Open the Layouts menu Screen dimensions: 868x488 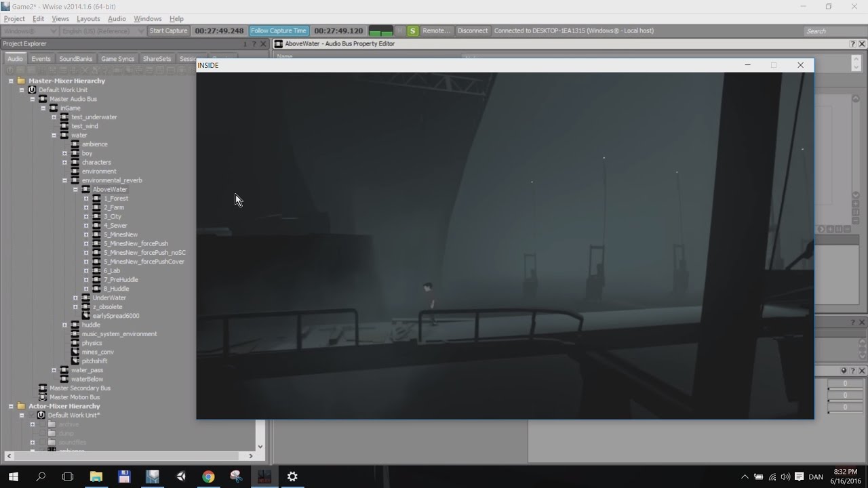pyautogui.click(x=88, y=19)
